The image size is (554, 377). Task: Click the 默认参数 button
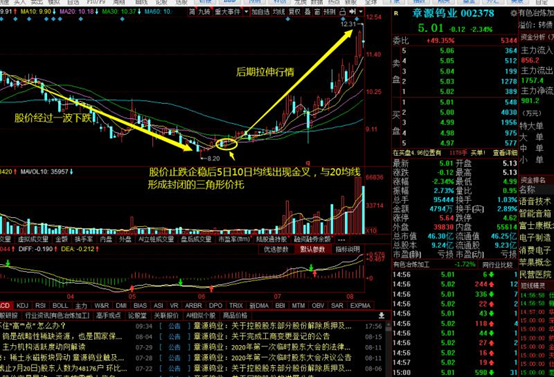312,249
